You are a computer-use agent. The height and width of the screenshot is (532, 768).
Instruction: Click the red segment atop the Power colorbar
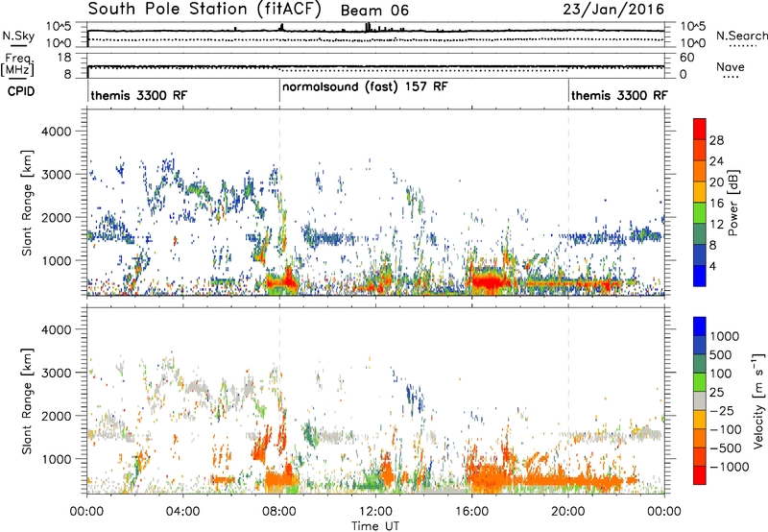700,130
